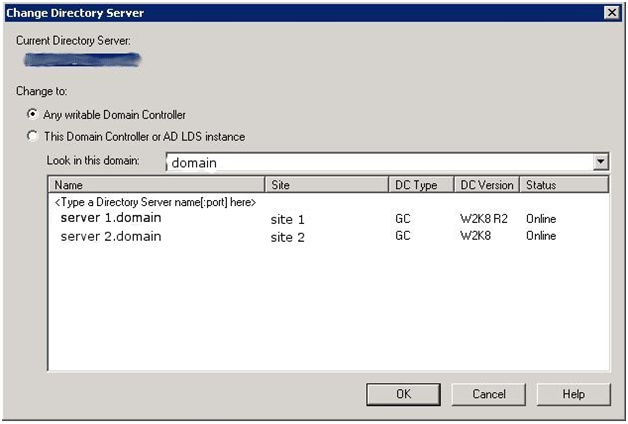Viewport: 628px width, 424px height.
Task: Open the Look in this domain dropdown arrow
Action: (x=600, y=162)
